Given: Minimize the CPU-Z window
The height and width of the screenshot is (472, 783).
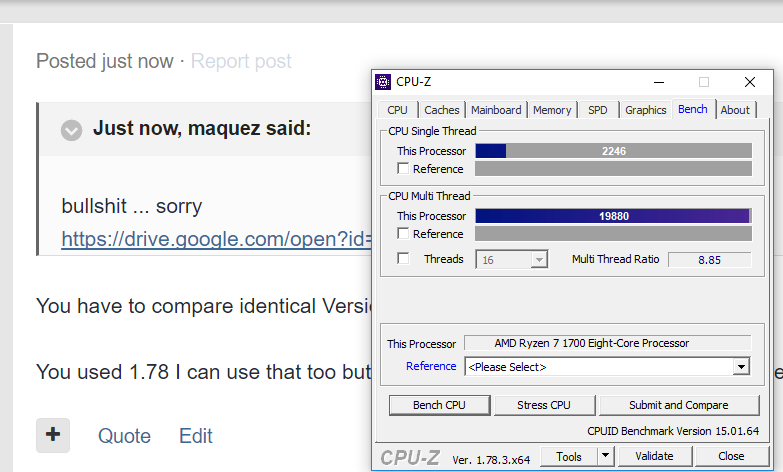Looking at the screenshot, I should (x=659, y=82).
